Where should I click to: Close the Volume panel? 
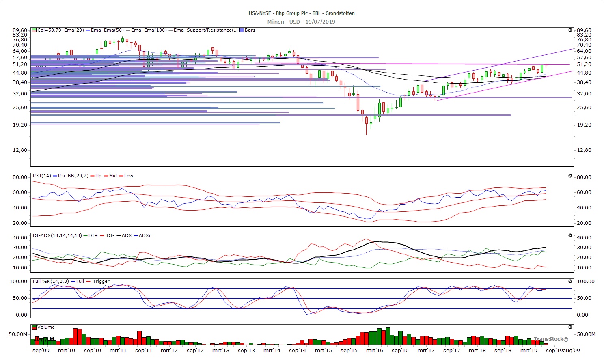click(x=570, y=327)
